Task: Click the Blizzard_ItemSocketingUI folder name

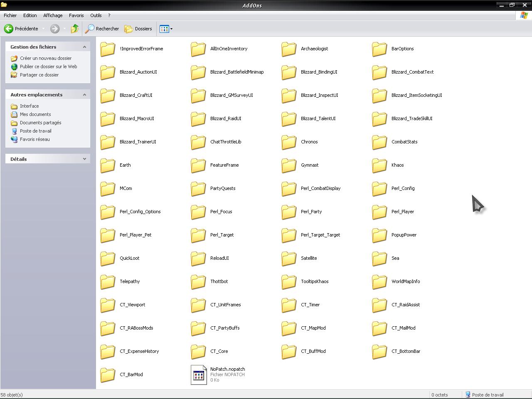Action: pyautogui.click(x=416, y=95)
